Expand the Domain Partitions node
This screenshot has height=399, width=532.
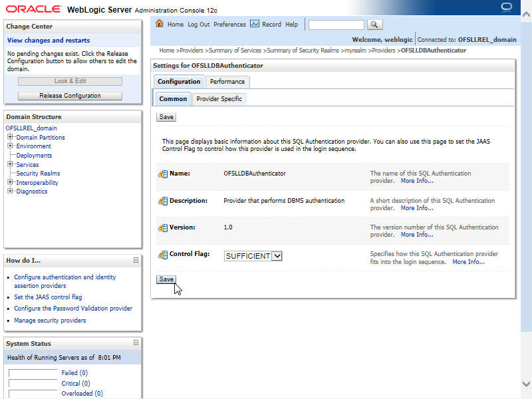(x=10, y=137)
